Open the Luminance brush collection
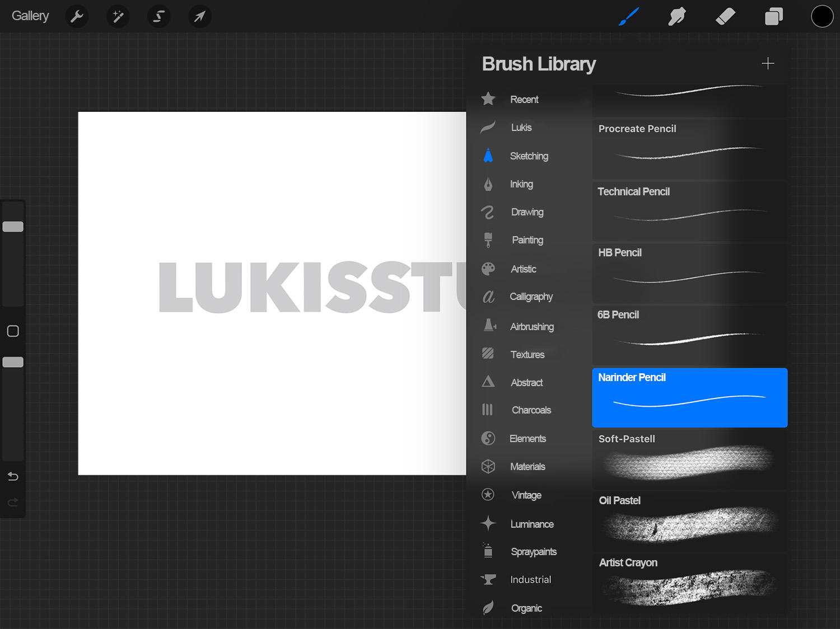This screenshot has height=629, width=840. (531, 524)
